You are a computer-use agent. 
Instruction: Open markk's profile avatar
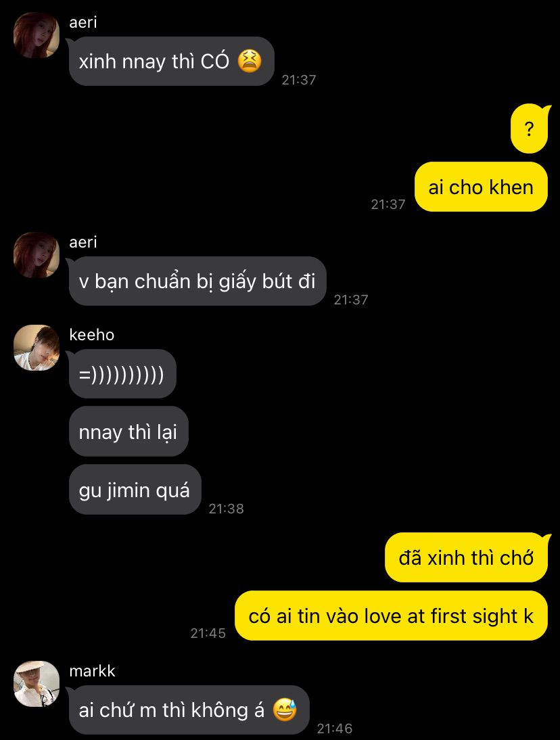(x=37, y=683)
